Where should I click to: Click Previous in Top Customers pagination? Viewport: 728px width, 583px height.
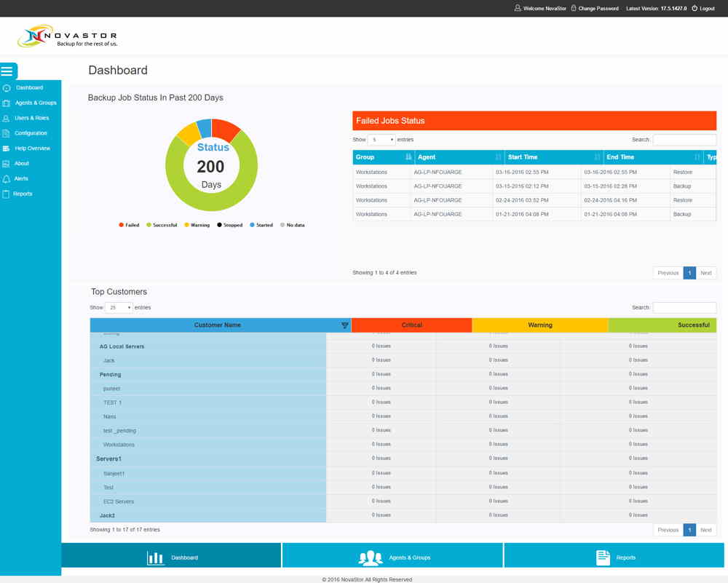pos(668,530)
